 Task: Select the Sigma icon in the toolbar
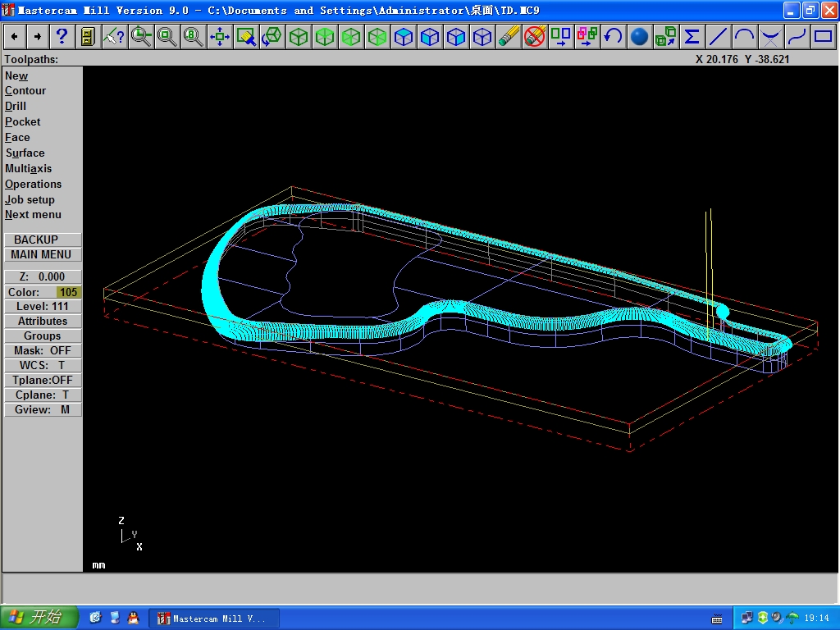tap(692, 37)
